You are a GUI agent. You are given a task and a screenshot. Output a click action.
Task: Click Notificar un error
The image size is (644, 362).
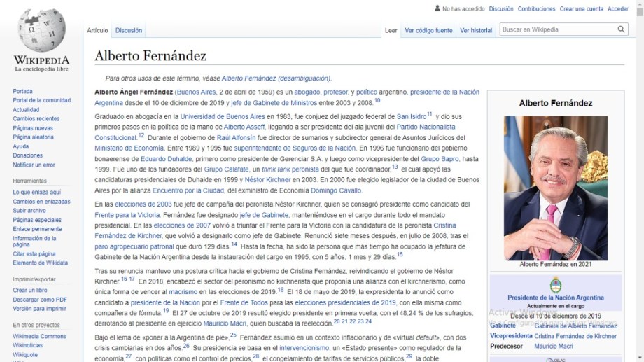(x=34, y=165)
